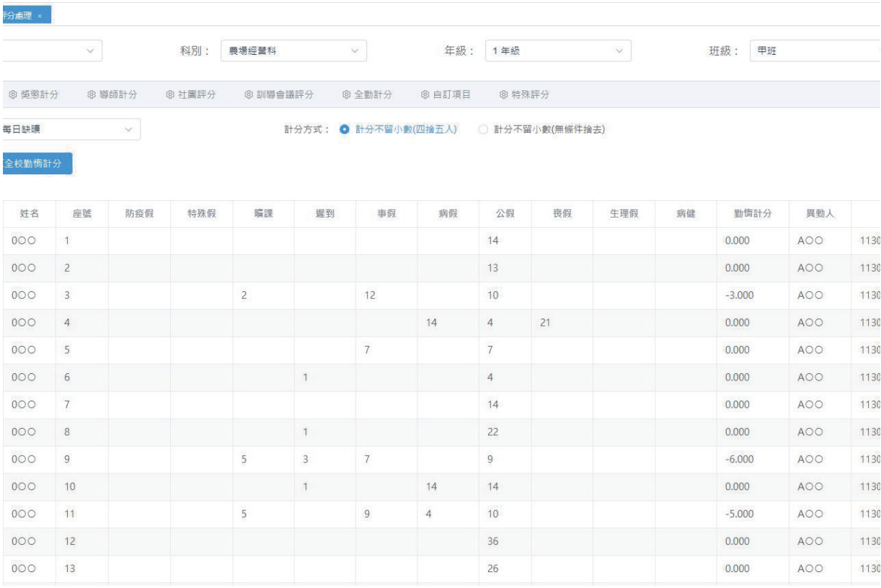This screenshot has width=881, height=588.
Task: Click 公假 value 26 in seat 13 row
Action: 494,569
